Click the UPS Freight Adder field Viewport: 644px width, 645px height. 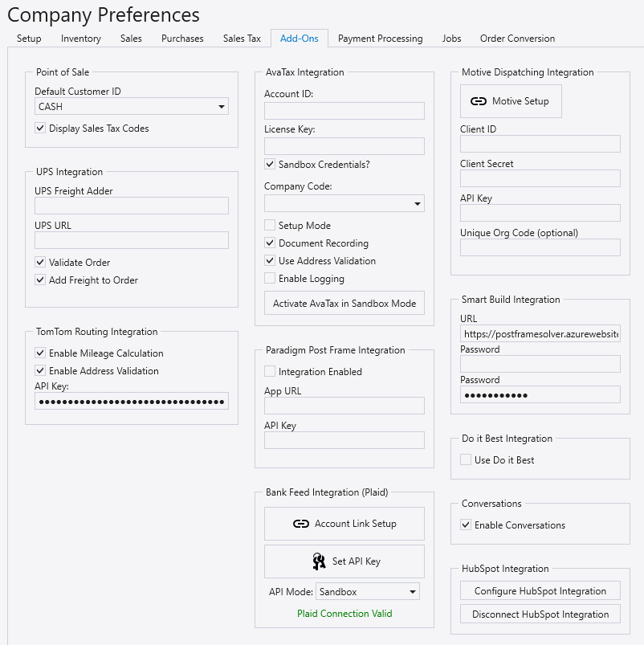[x=132, y=206]
